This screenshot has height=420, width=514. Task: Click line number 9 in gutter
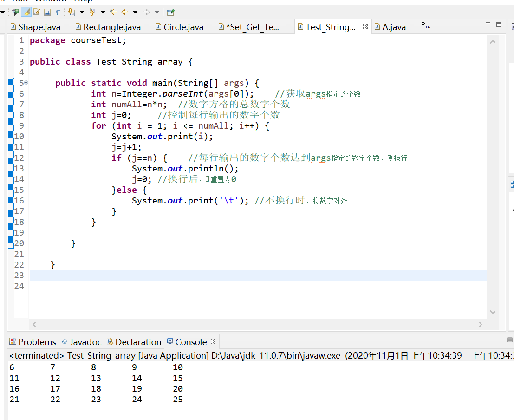21,125
